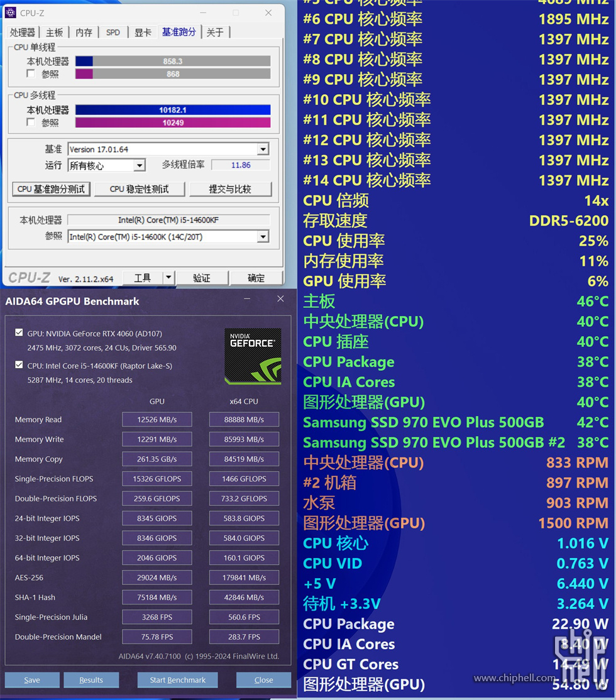Click GPU Single-Precision FLOPS 15326 GFLOPS cell
Viewport: 616px width, 700px height.
click(x=157, y=479)
